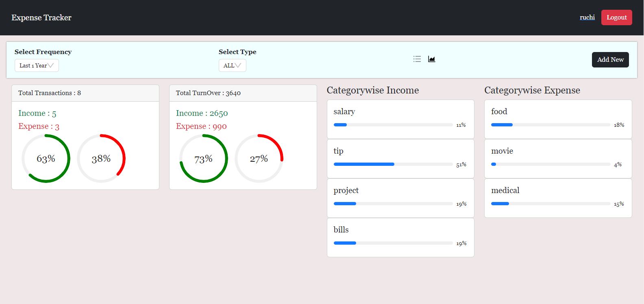This screenshot has height=304, width=644.
Task: Click the Add New button
Action: point(610,60)
